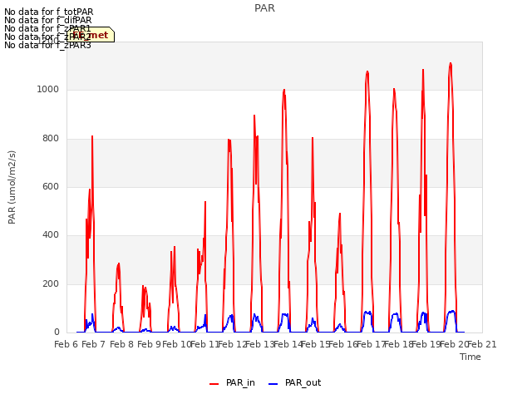This screenshot has height=399, width=532.
Task: Click the y-axis tick label 400
Action: (x=51, y=235)
